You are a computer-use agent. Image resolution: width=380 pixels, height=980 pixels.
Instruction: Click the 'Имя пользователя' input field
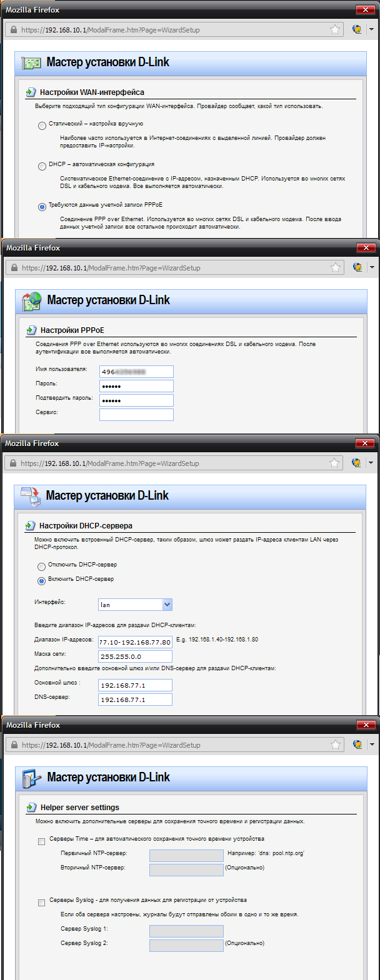click(x=136, y=372)
